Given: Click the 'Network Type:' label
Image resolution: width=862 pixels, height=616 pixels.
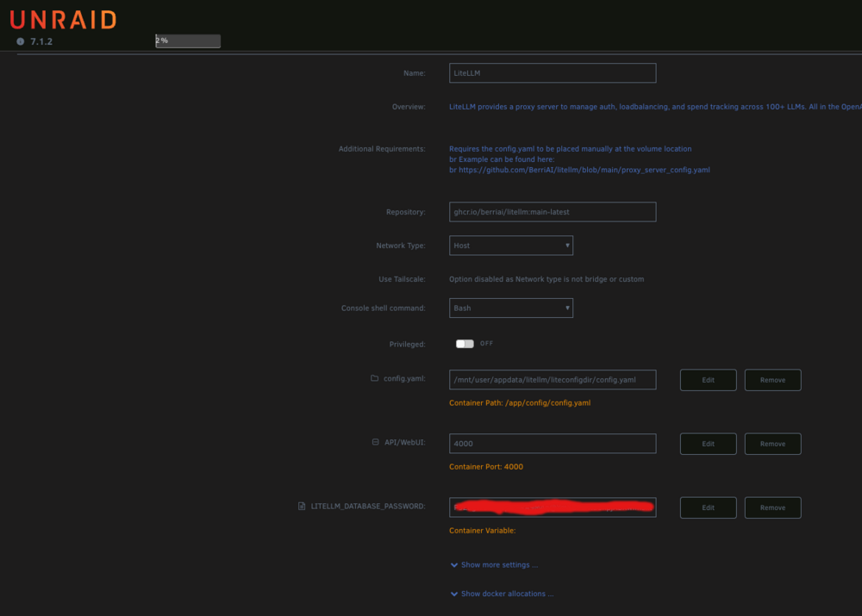Looking at the screenshot, I should tap(401, 245).
